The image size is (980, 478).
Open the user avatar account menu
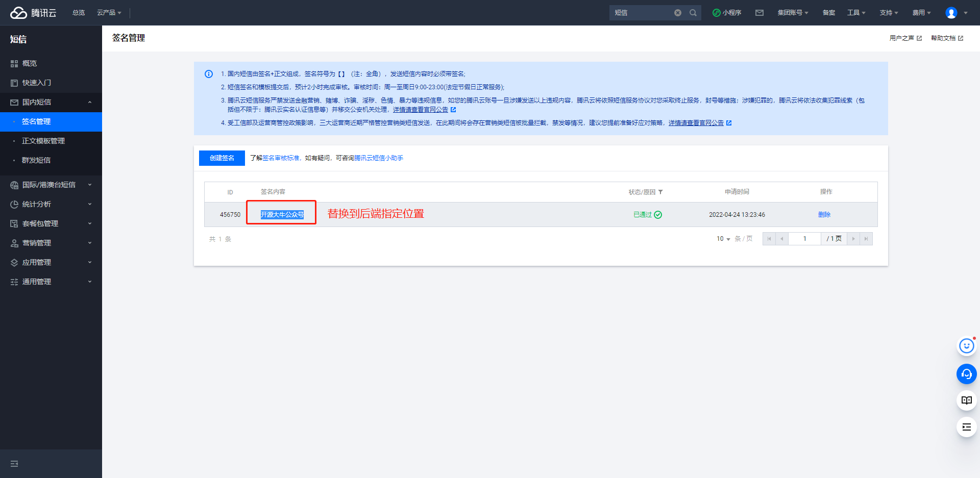coord(951,13)
